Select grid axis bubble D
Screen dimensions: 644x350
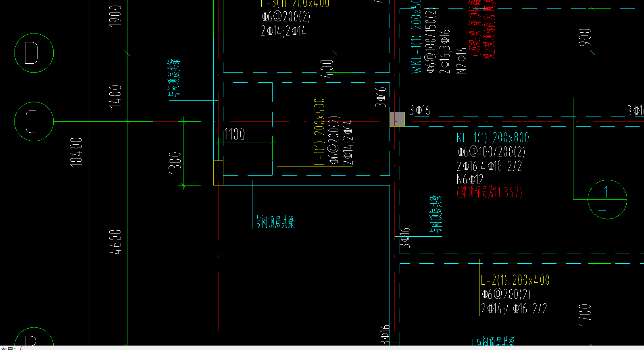(34, 53)
